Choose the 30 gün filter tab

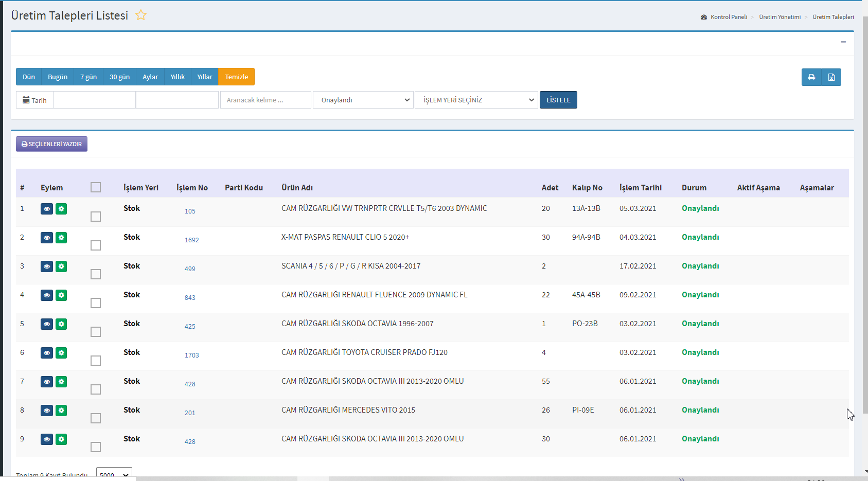(119, 77)
